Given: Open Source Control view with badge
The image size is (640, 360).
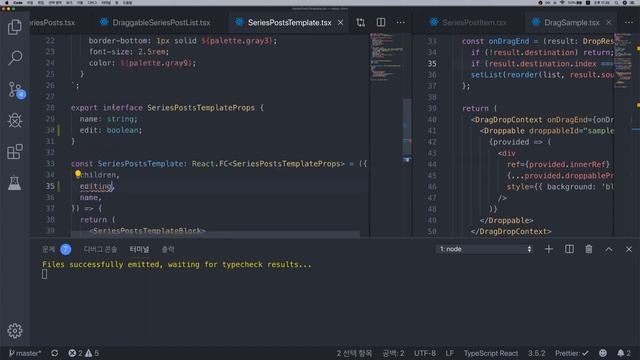Looking at the screenshot, I should click(16, 89).
